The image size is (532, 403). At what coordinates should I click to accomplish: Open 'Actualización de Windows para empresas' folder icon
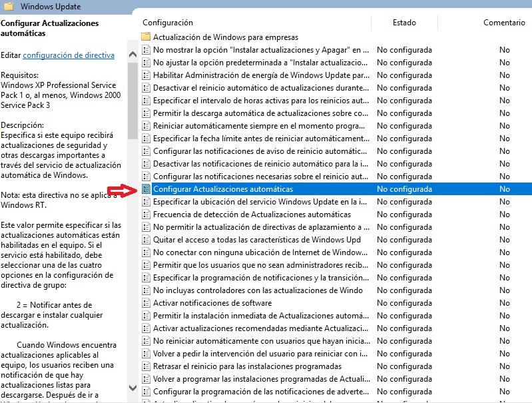[146, 37]
